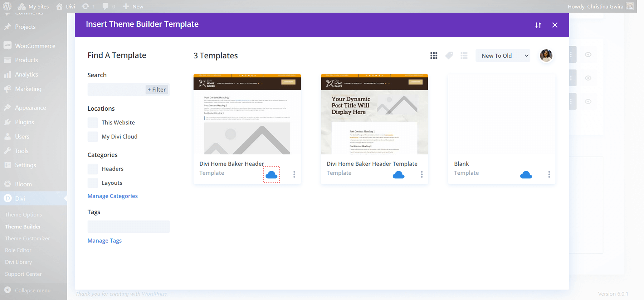This screenshot has height=300, width=644.
Task: Click cloud icon on Blank template
Action: (526, 175)
